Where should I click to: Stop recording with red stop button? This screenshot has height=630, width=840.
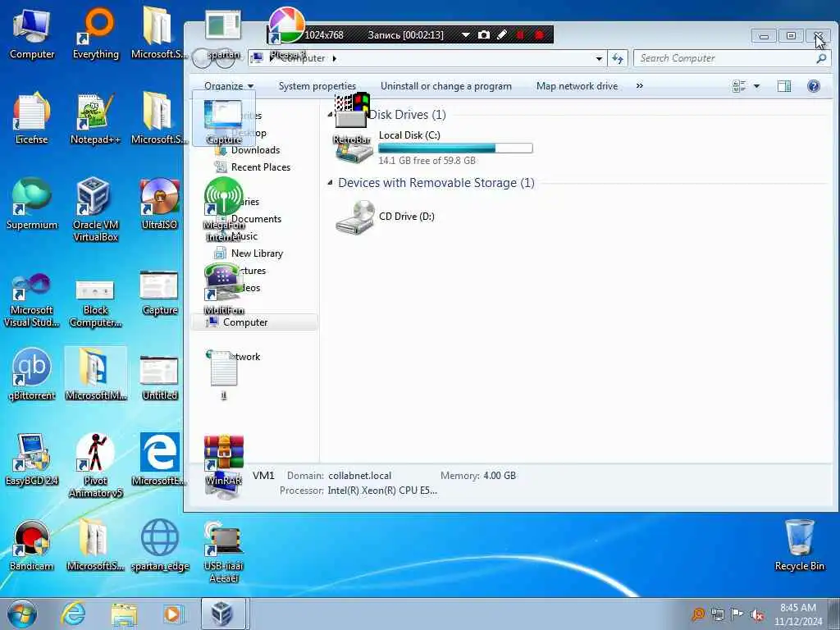539,34
